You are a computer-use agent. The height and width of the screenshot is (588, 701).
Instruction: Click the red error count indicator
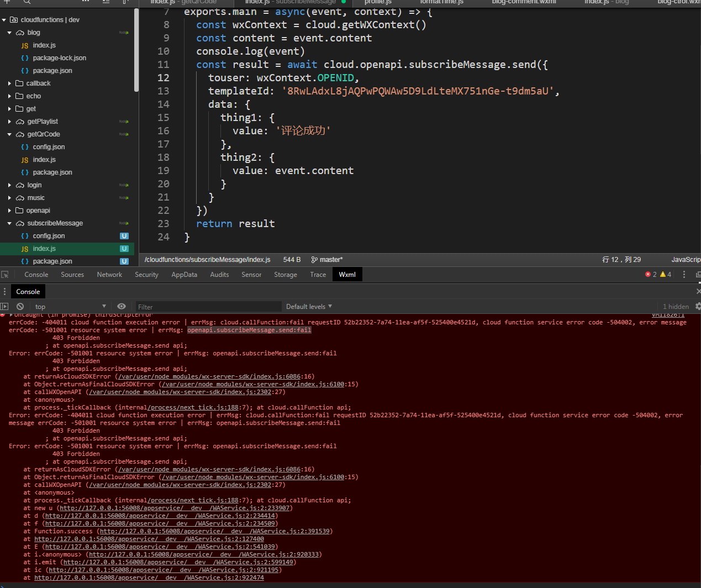pyautogui.click(x=651, y=274)
